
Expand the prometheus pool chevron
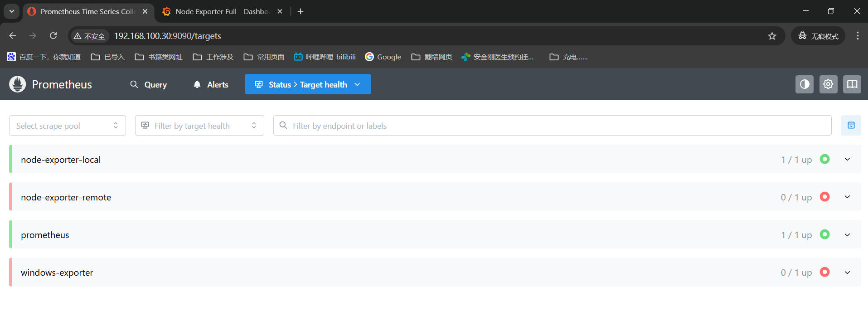[847, 234]
